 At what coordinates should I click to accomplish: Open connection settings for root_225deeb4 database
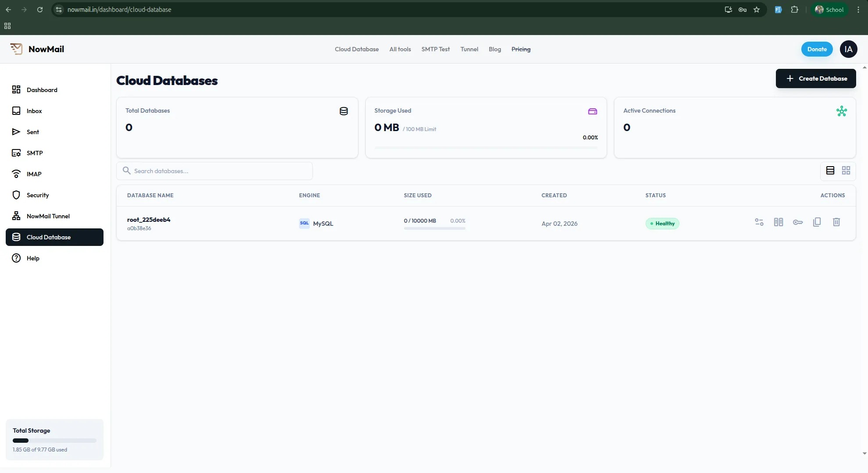coord(759,222)
